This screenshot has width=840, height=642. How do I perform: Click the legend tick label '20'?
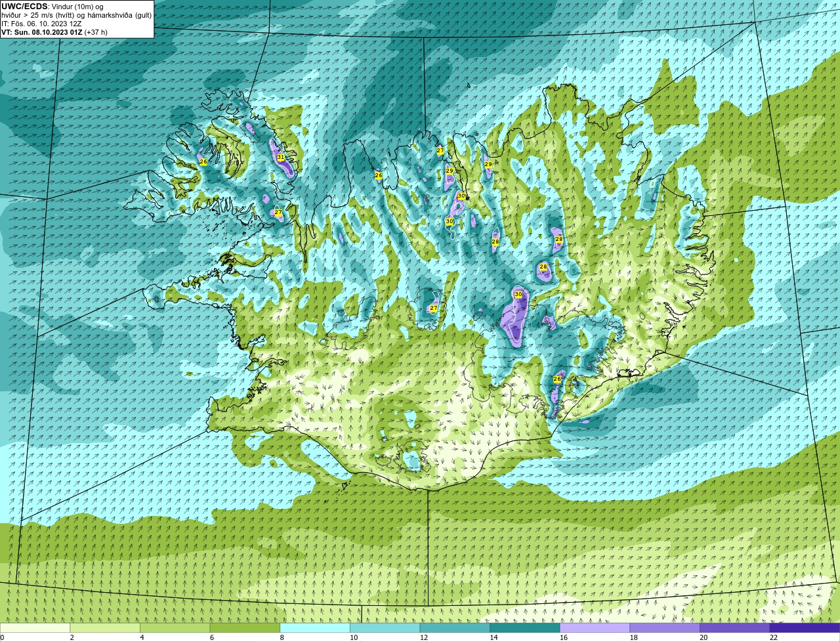click(703, 637)
